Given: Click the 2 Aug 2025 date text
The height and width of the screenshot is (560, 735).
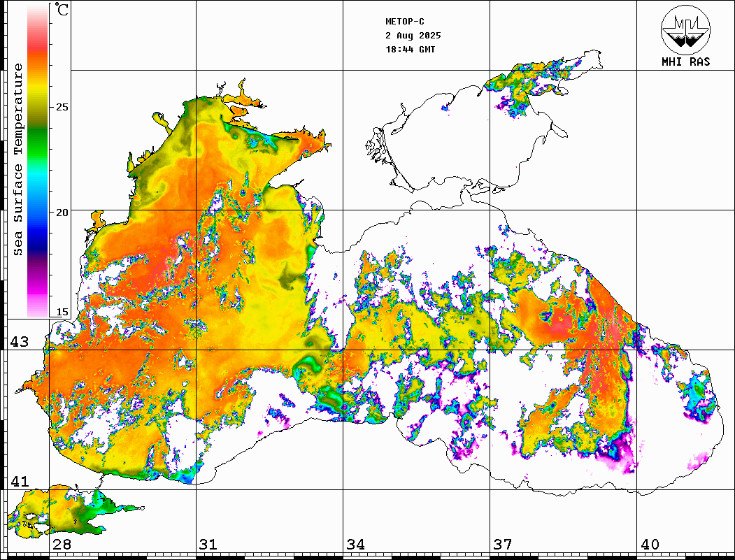Looking at the screenshot, I should [x=413, y=35].
